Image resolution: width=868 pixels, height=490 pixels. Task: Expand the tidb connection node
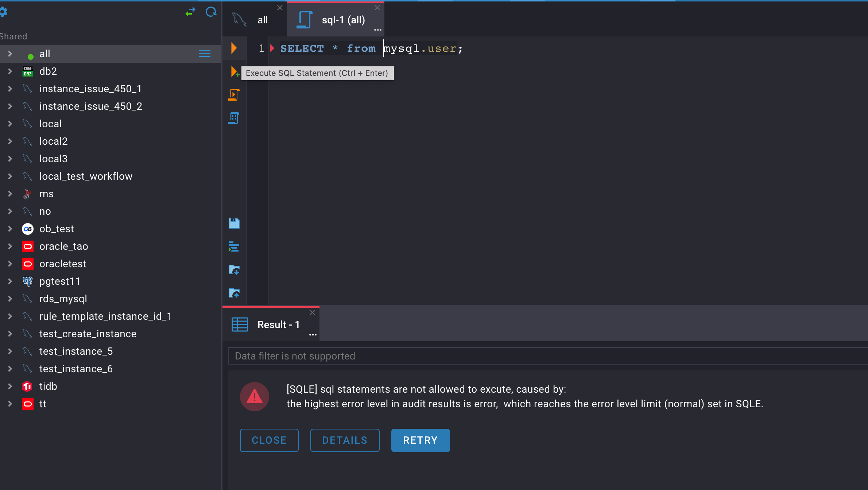(9, 386)
